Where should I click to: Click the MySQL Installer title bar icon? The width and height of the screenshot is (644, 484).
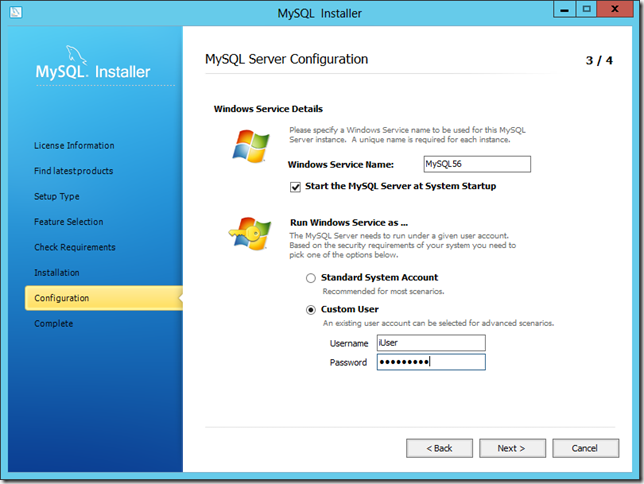pos(15,12)
